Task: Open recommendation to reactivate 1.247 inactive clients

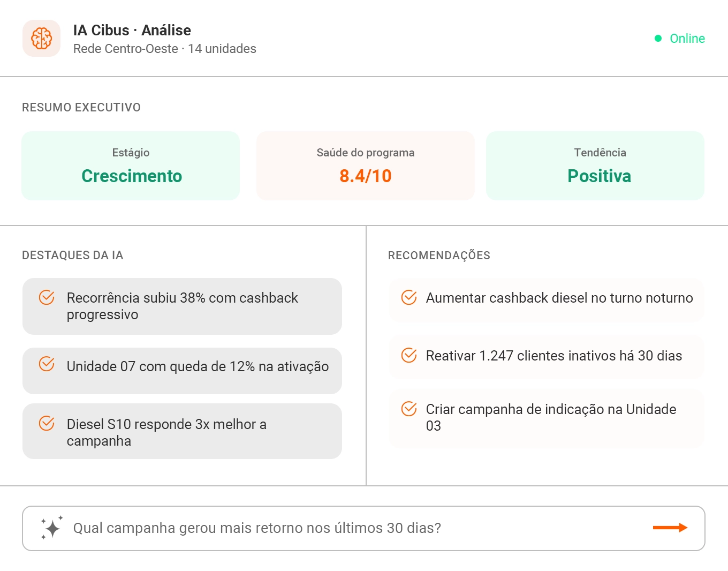Action: (553, 356)
